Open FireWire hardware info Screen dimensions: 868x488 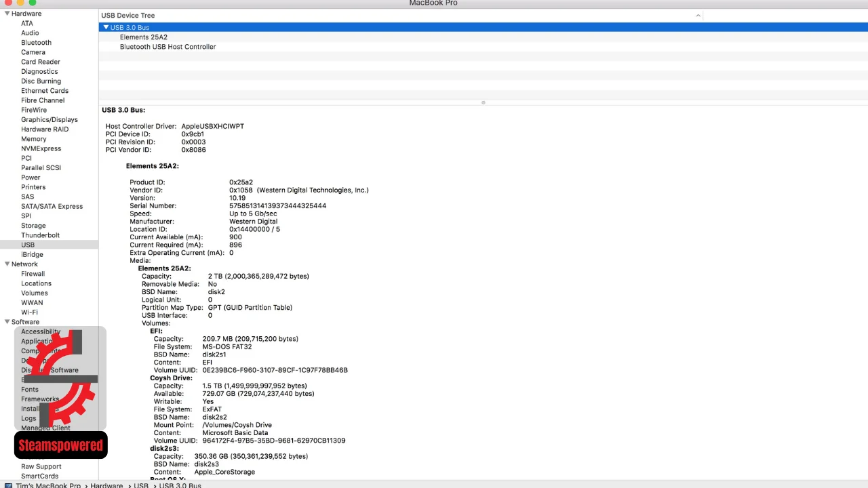(x=34, y=110)
